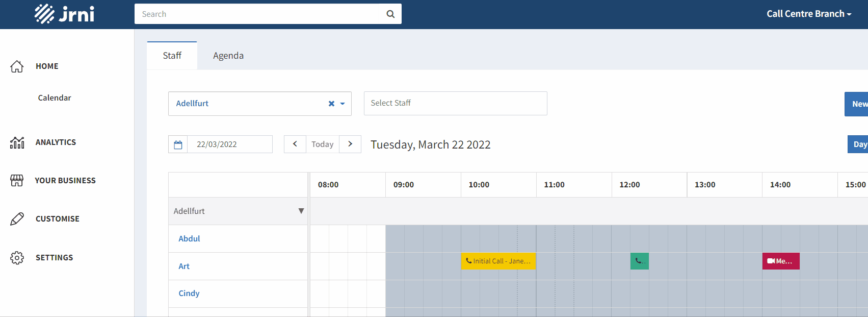Open YOUR BUSINESS in the sidebar
The width and height of the screenshot is (868, 317).
point(65,181)
